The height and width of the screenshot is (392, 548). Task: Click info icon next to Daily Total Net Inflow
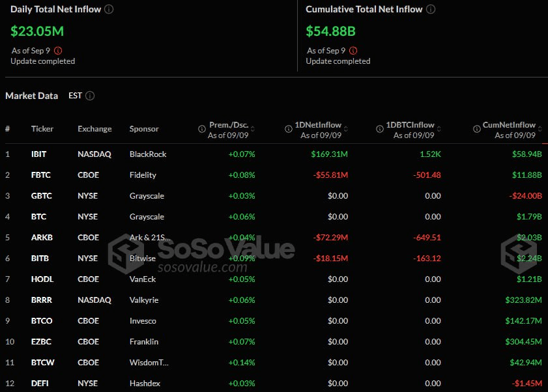tap(109, 9)
